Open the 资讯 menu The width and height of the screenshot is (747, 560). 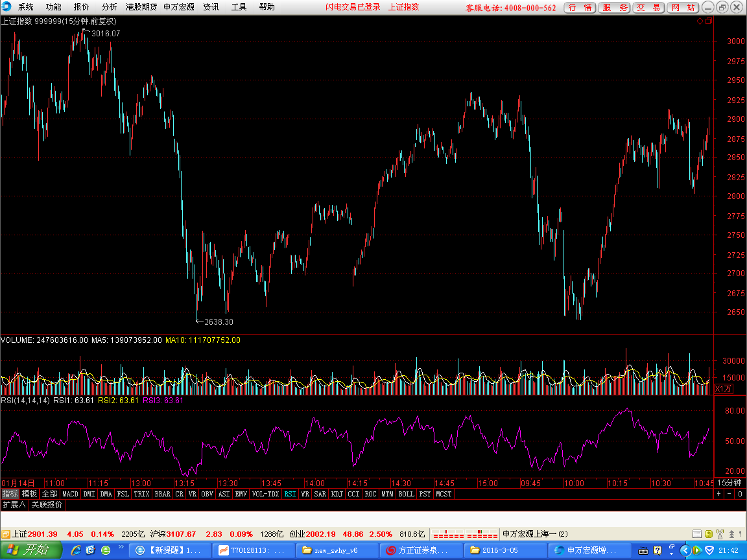(211, 7)
